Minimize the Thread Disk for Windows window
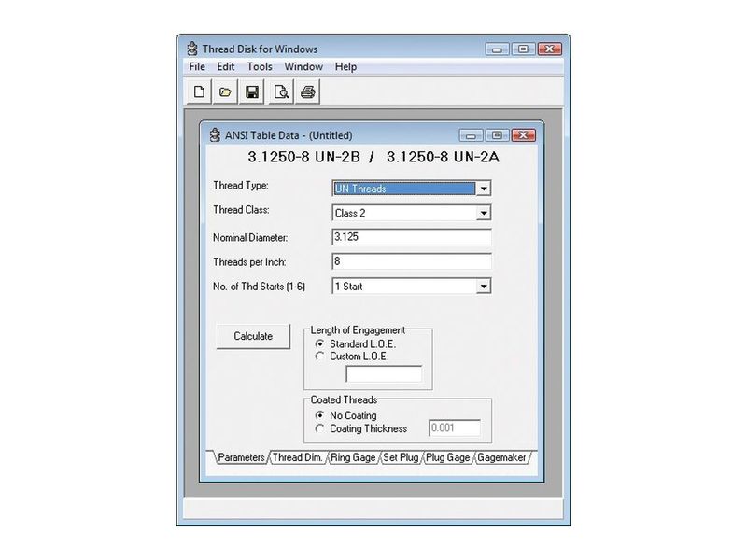Image resolution: width=747 pixels, height=560 pixels. (497, 49)
